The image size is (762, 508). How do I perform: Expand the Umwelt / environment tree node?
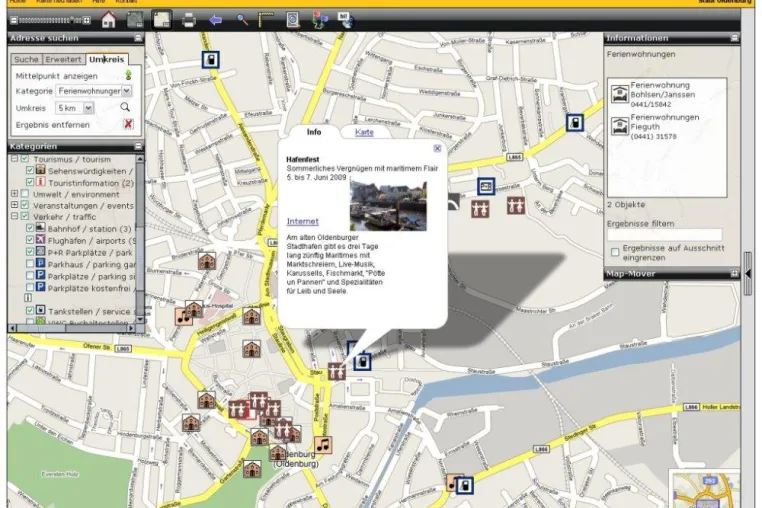tap(15, 194)
